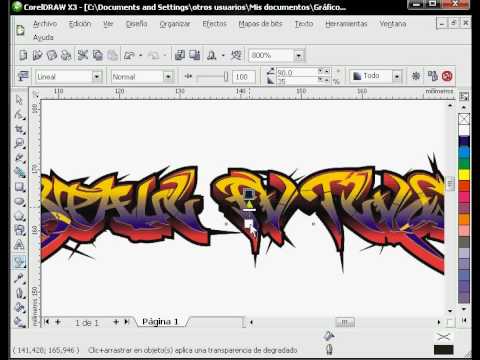Click the Print toolbar icon
Viewport: 480px width, 360px height.
[x=66, y=55]
